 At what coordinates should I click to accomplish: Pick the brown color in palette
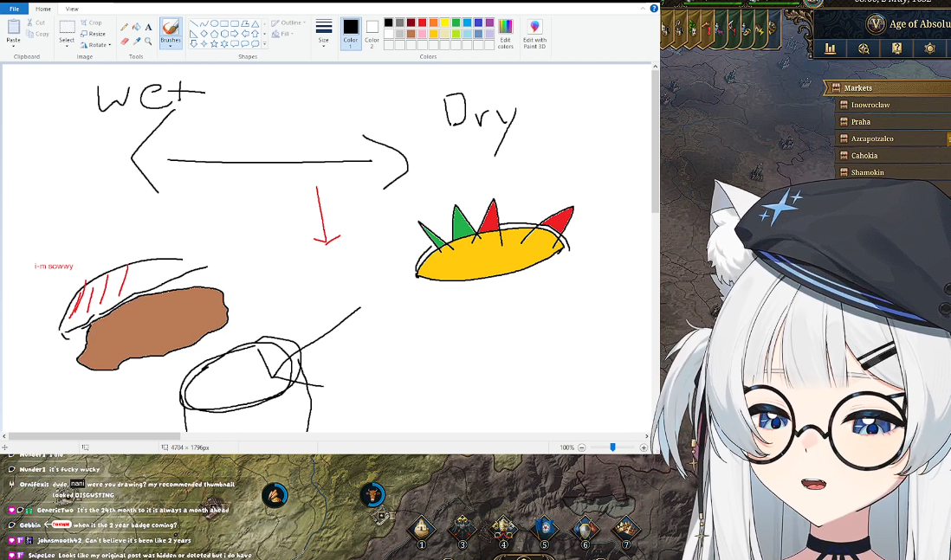click(411, 34)
